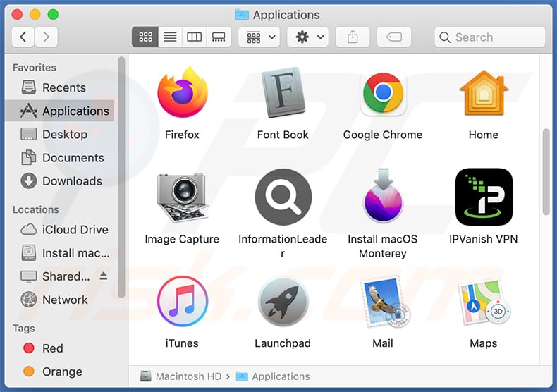Click the IPVanish VPN name label

484,239
